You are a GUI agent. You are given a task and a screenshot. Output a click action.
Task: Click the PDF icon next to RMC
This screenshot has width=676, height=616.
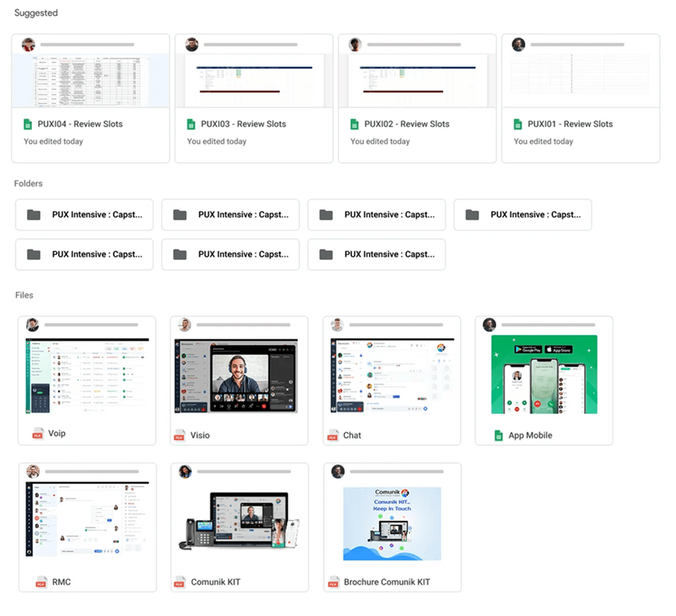point(41,582)
